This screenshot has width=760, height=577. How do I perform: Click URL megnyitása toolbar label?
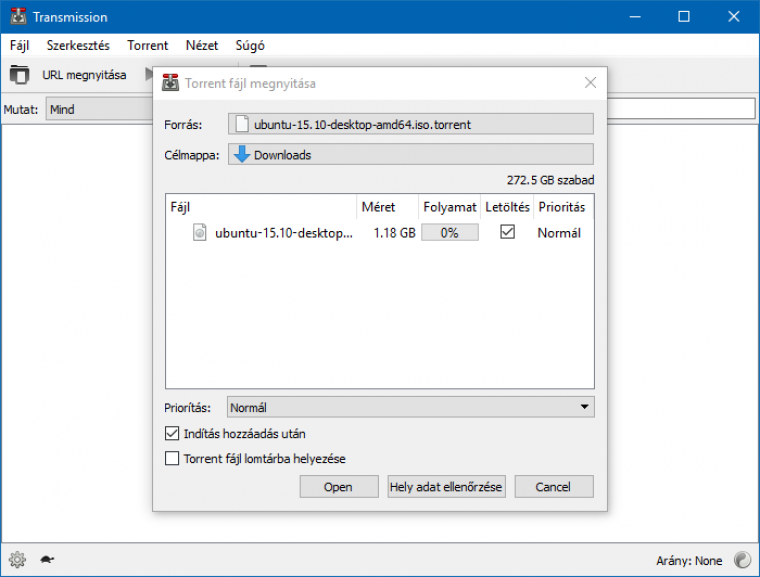[x=84, y=75]
